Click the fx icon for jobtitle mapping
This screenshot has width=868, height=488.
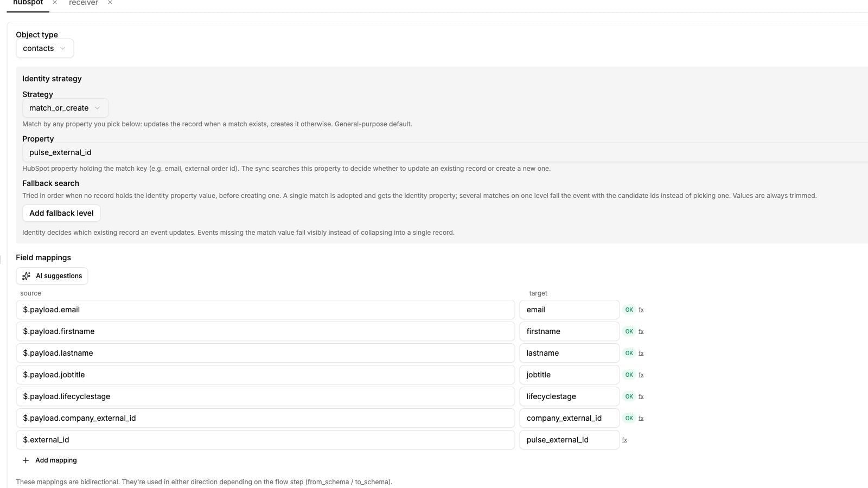click(641, 375)
